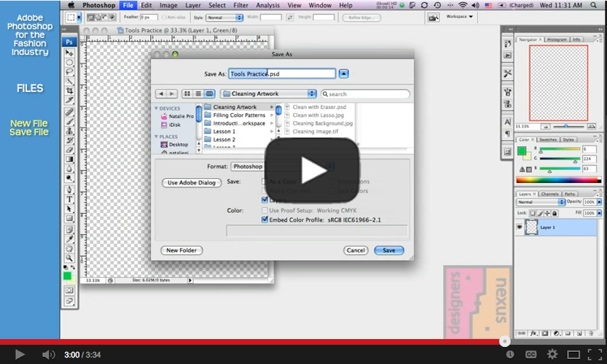Collapse the Save As dialog browser arrow

344,73
